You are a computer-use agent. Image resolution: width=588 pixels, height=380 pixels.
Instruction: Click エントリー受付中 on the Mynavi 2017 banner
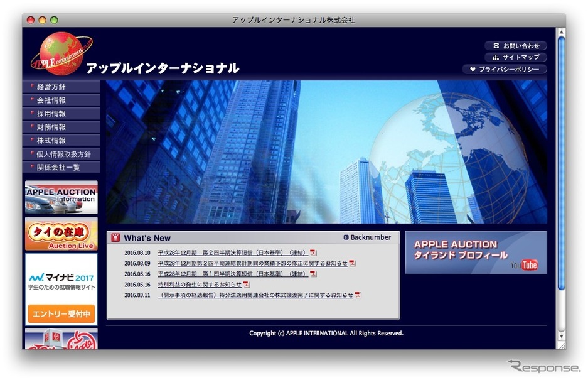[61, 313]
